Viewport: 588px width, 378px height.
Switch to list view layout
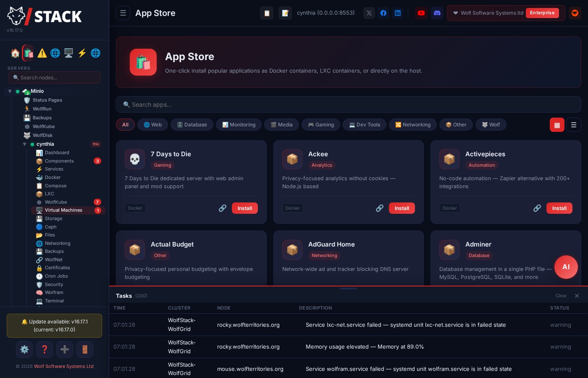tap(574, 125)
